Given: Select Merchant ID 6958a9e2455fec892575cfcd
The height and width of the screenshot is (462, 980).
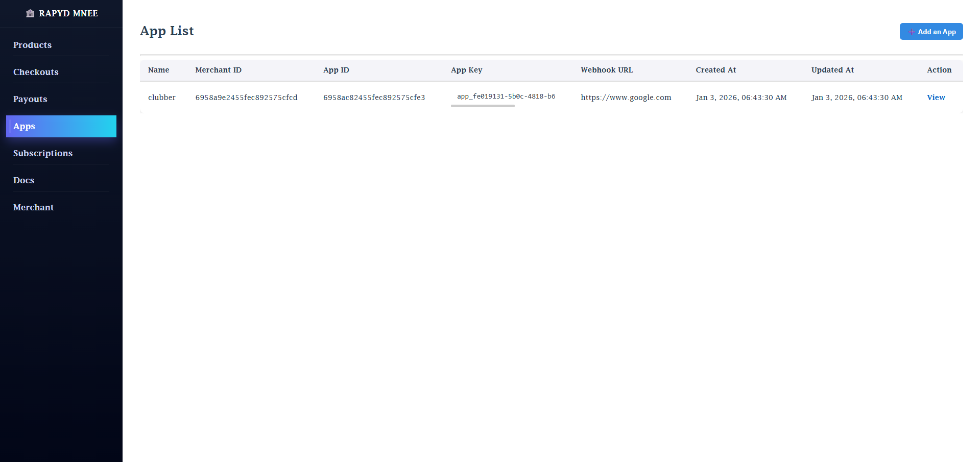Looking at the screenshot, I should pos(246,98).
